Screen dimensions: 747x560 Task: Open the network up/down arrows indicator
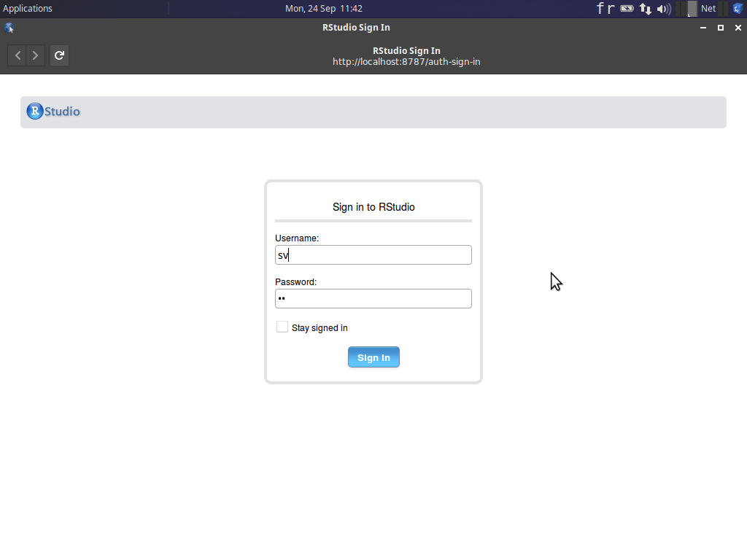click(645, 9)
